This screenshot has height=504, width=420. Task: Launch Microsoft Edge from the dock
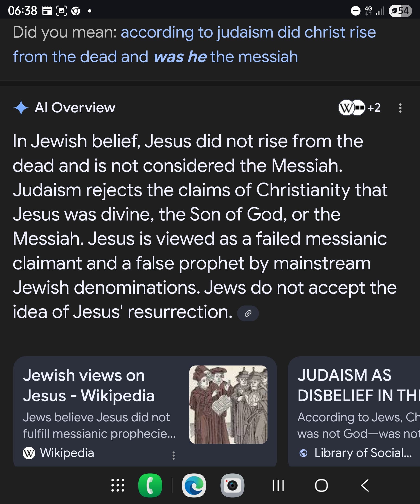coord(194,485)
